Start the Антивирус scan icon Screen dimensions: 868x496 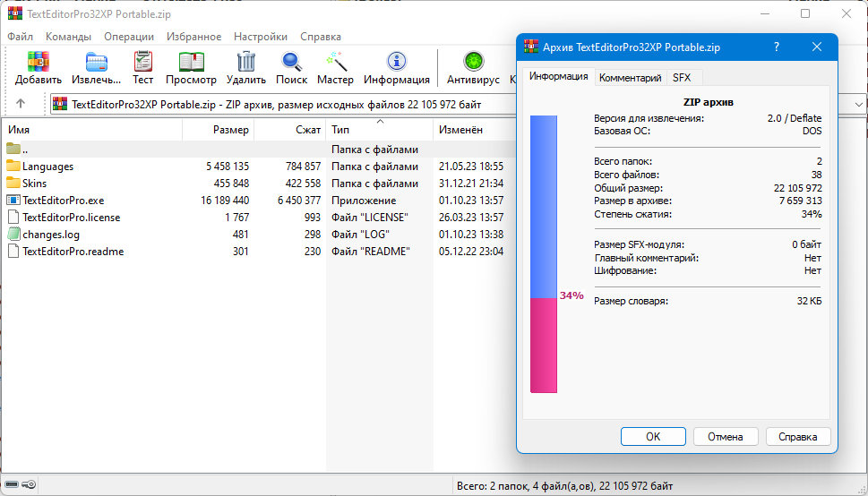(473, 62)
